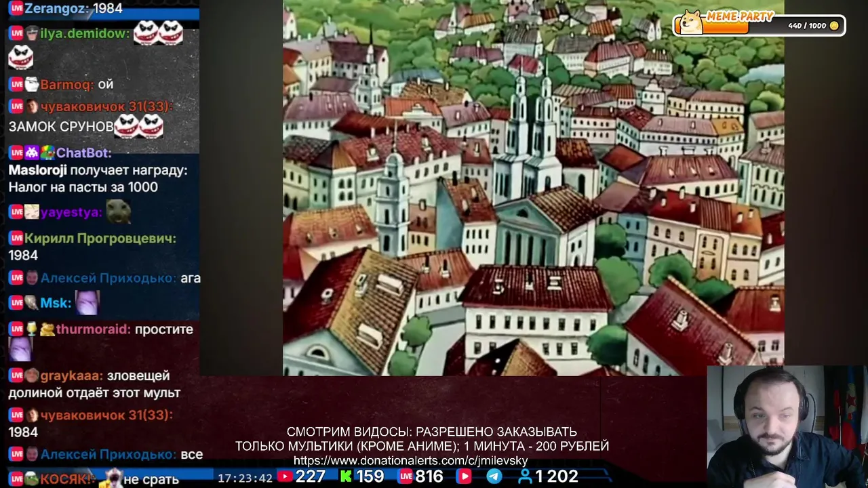Click the 'не срать' message text
Screen dimensions: 868x488
pos(151,479)
